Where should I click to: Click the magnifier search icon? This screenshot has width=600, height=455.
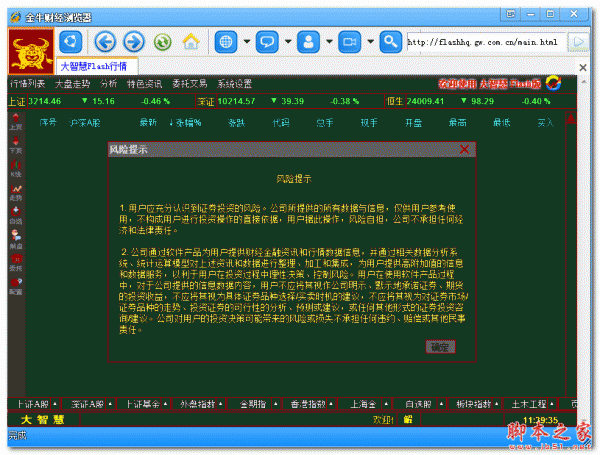click(390, 42)
